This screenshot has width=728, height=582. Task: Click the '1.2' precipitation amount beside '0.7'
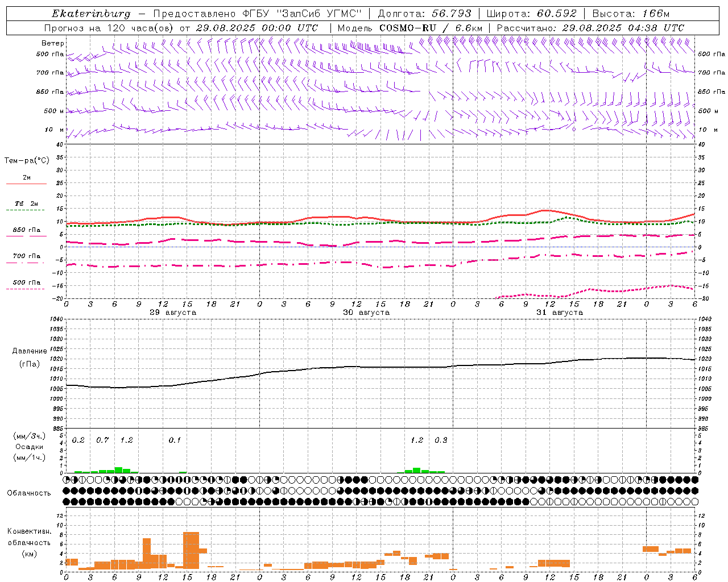click(x=126, y=440)
